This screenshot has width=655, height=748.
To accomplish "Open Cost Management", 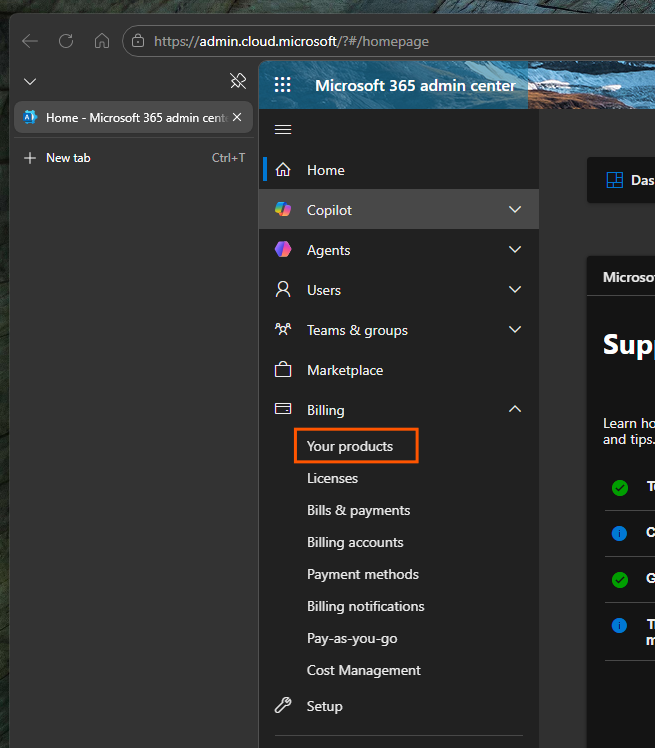I will click(x=364, y=670).
